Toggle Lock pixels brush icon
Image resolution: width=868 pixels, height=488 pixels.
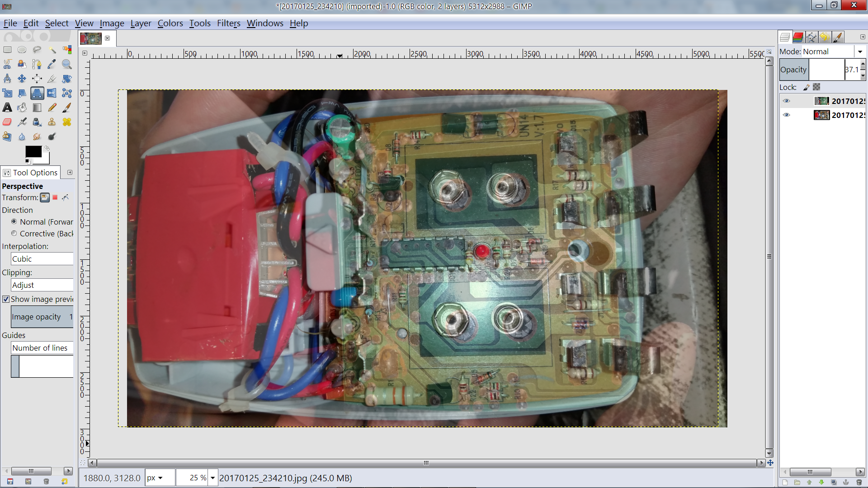pos(806,87)
